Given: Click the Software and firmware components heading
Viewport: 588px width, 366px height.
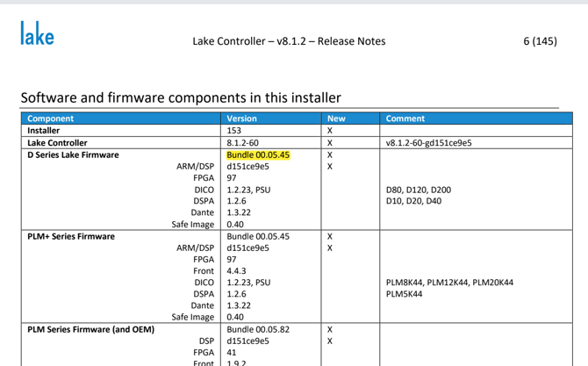Looking at the screenshot, I should 181,97.
